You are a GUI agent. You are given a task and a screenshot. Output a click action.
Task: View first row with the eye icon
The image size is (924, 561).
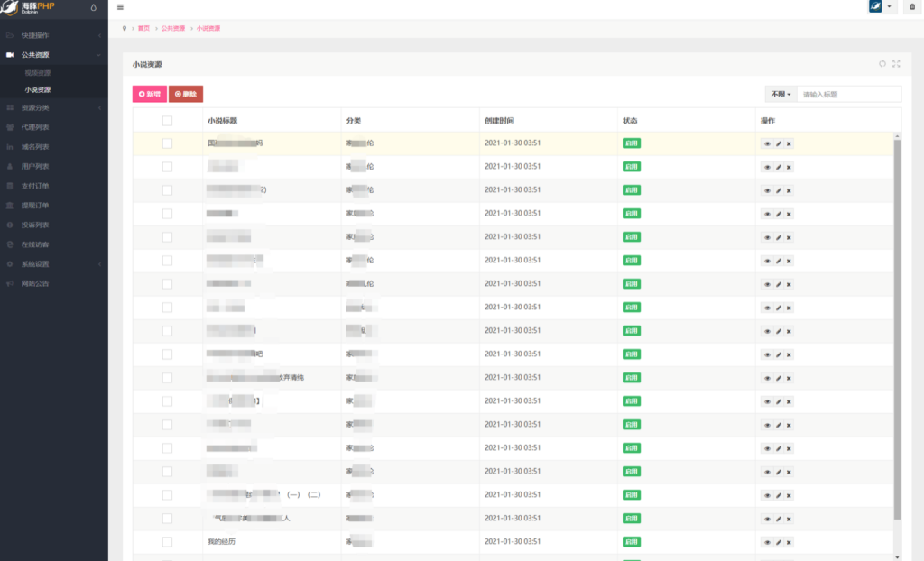(x=767, y=143)
